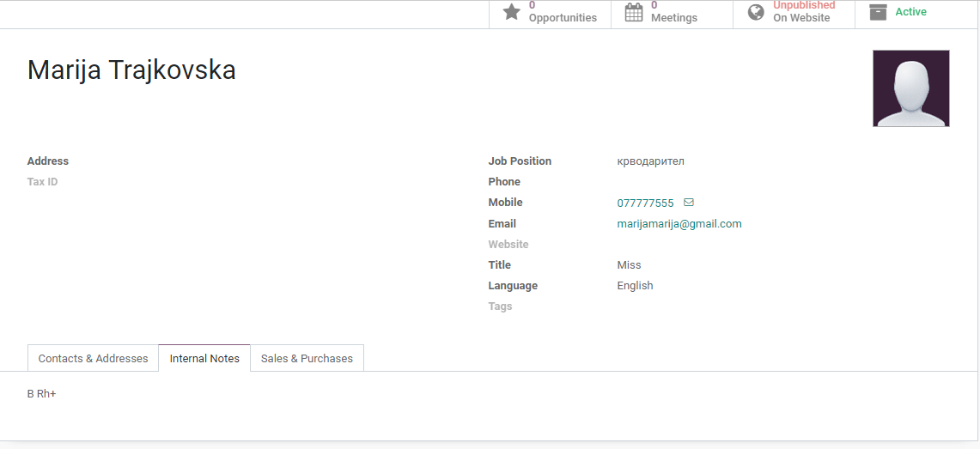Open the Sales & Purchases tab
980x449 pixels.
pos(307,359)
